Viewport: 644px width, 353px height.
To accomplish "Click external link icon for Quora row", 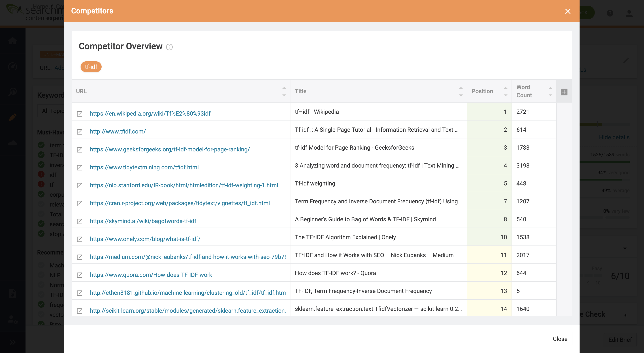I will pyautogui.click(x=80, y=275).
